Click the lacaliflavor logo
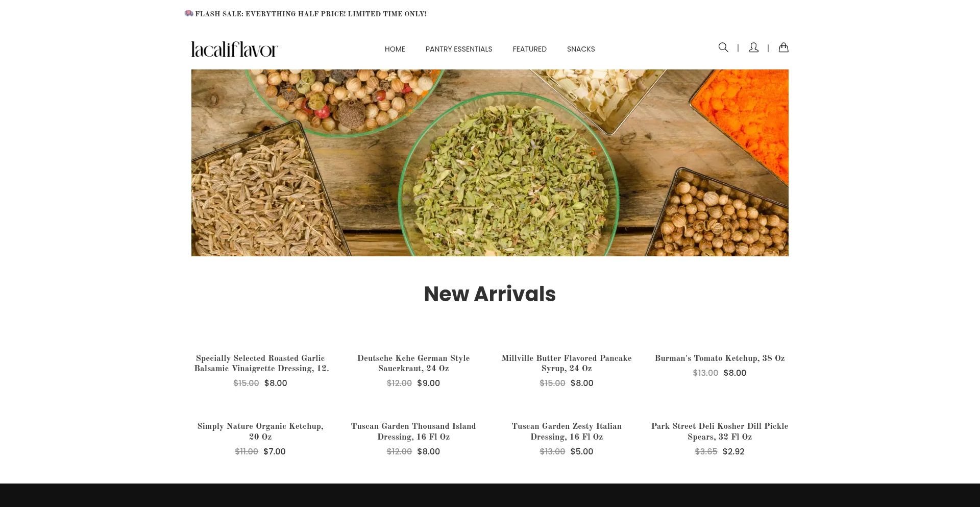The image size is (980, 507). click(x=235, y=49)
